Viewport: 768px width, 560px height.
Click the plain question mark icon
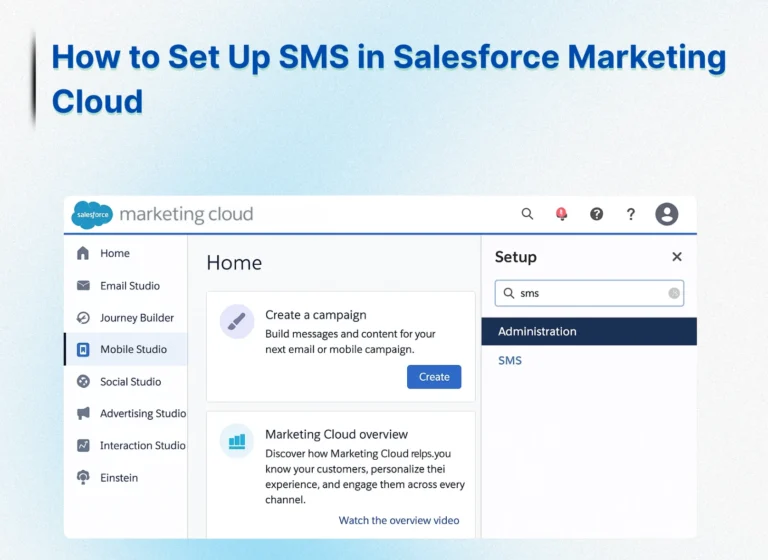tap(631, 214)
